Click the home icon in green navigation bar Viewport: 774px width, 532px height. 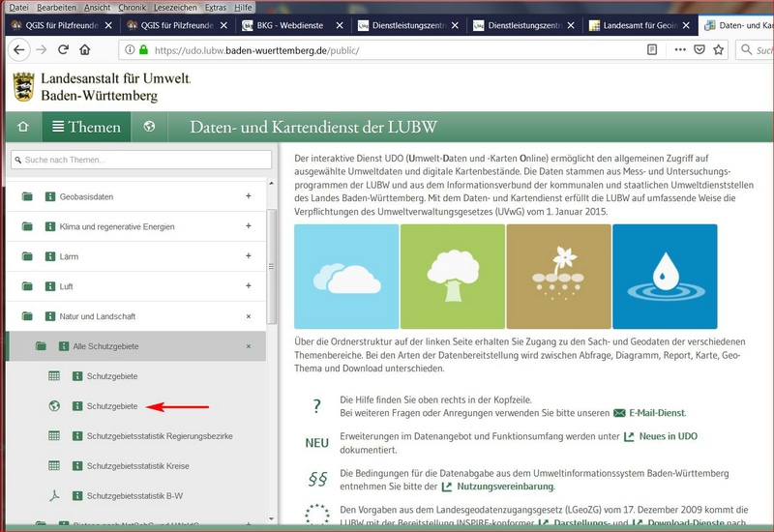coord(22,127)
